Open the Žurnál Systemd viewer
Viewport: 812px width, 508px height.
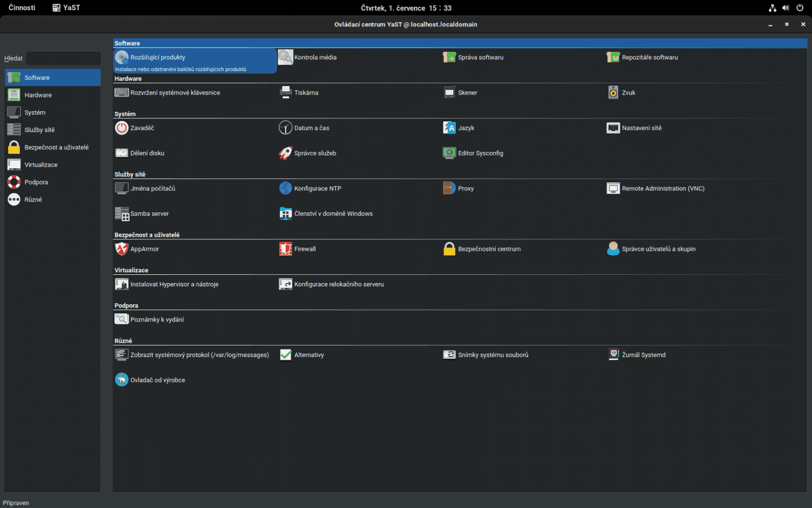[x=644, y=355]
